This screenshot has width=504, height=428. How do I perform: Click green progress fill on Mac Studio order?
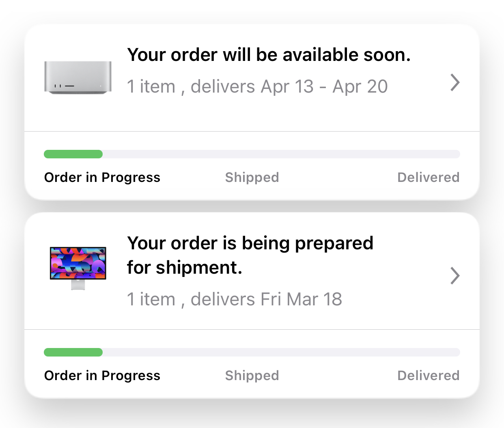tap(73, 154)
